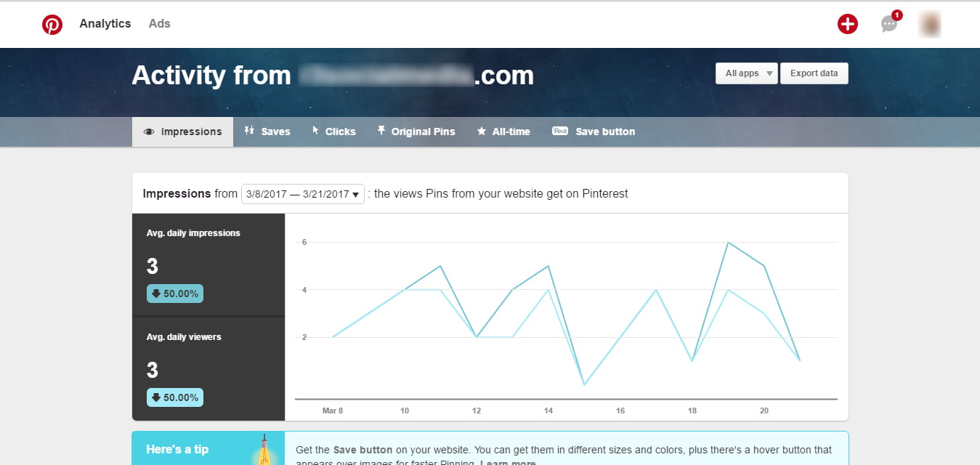
Task: Open the Analytics menu
Action: coord(105,23)
